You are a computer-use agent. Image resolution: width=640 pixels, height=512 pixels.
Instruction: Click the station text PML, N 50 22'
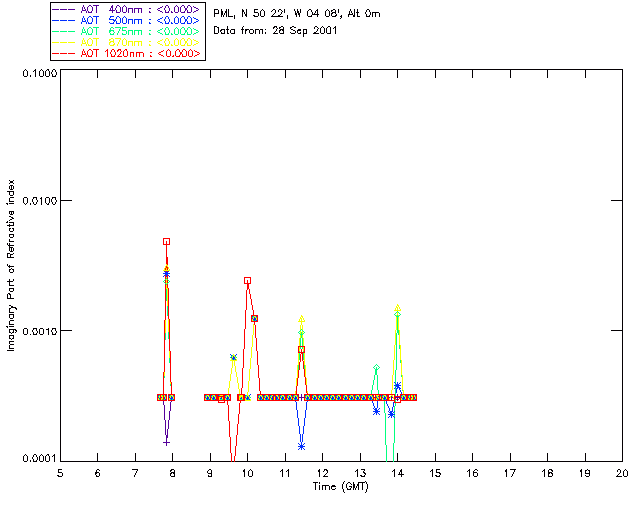pos(296,14)
